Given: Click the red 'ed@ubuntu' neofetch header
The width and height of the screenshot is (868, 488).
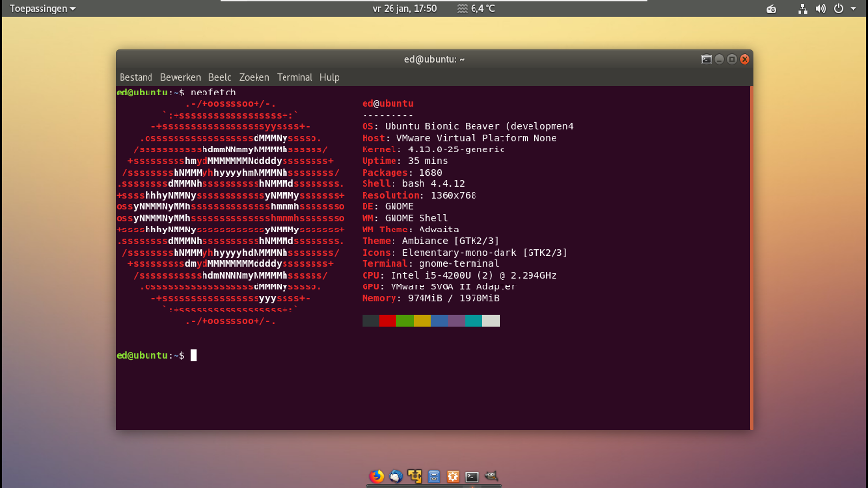Looking at the screenshot, I should click(388, 103).
